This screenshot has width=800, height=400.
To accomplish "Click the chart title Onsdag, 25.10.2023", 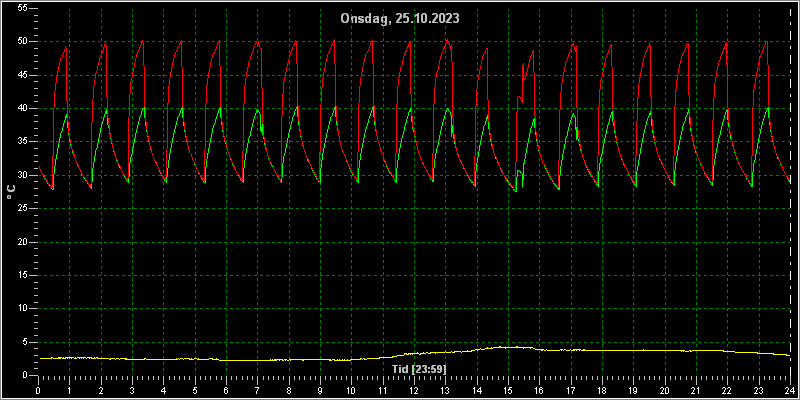I will point(400,19).
